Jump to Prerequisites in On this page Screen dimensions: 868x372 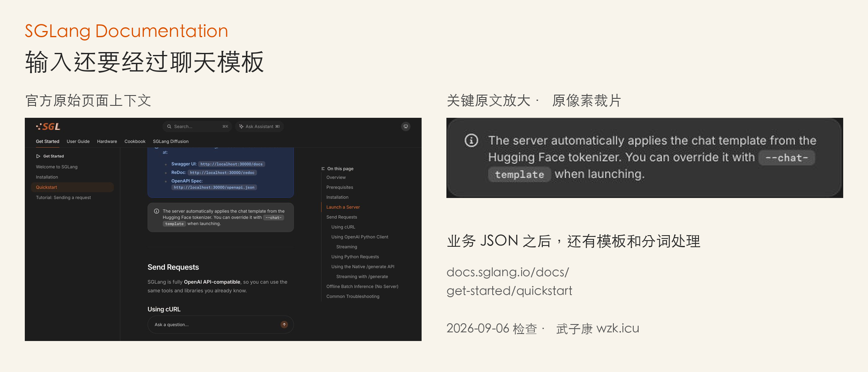tap(340, 187)
